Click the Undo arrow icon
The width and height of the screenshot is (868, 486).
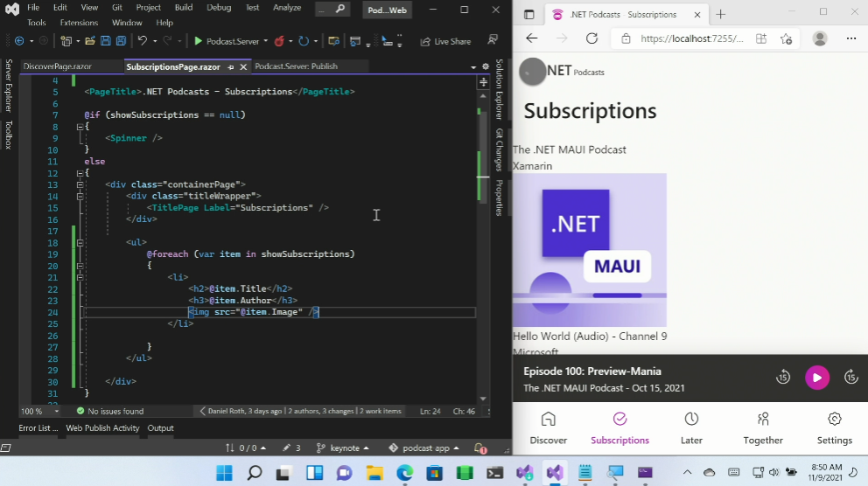(x=143, y=41)
